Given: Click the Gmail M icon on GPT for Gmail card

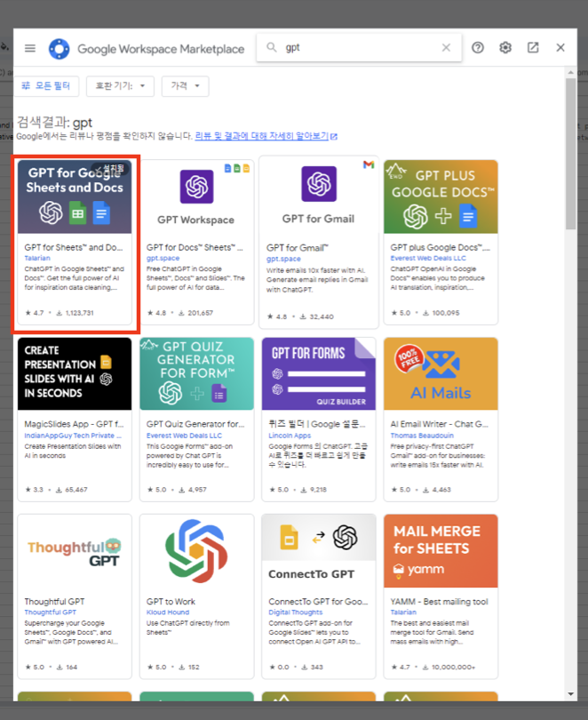Looking at the screenshot, I should tap(369, 164).
